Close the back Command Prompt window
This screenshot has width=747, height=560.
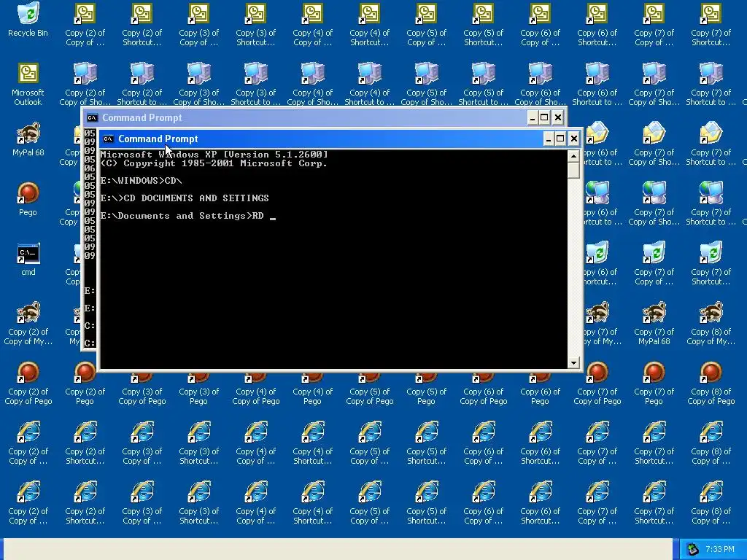[558, 117]
